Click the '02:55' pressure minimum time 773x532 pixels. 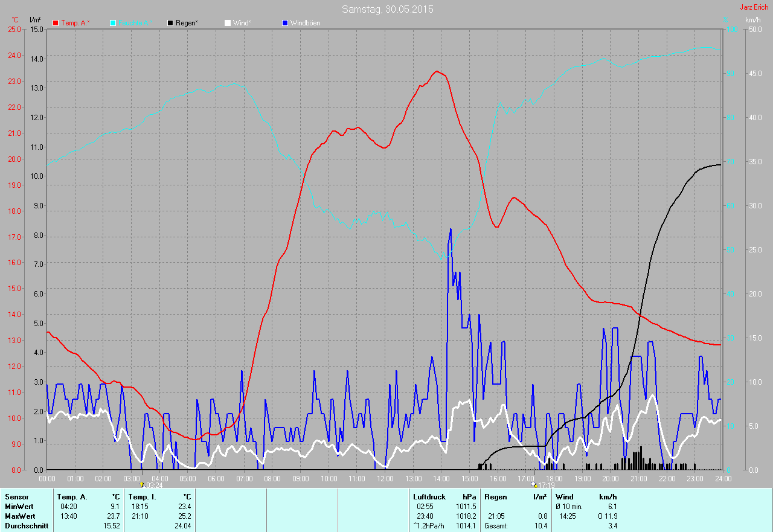[425, 507]
